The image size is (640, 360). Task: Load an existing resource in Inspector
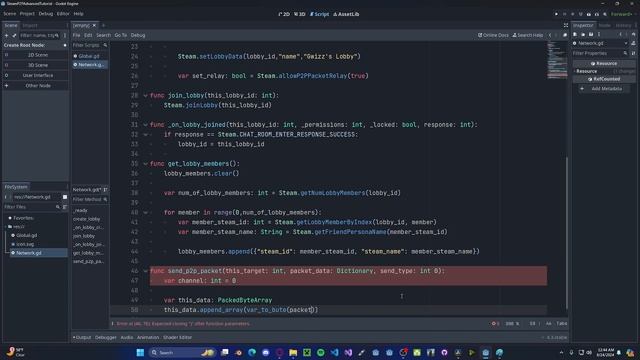pyautogui.click(x=583, y=35)
